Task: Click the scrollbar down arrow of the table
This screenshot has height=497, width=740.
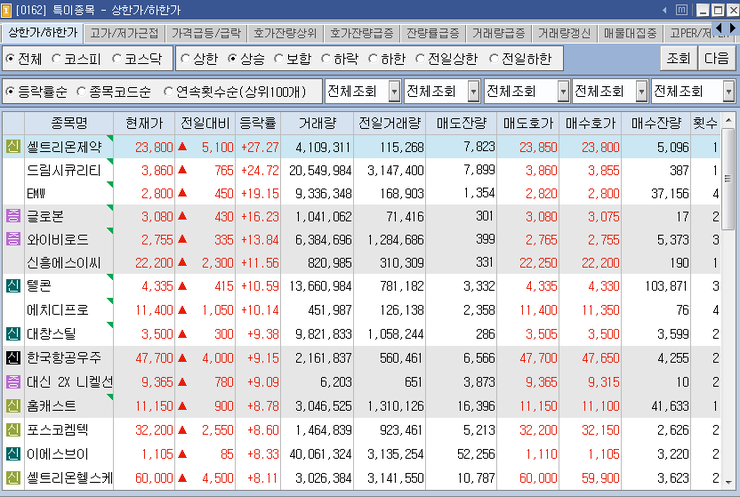Action: pos(728,482)
